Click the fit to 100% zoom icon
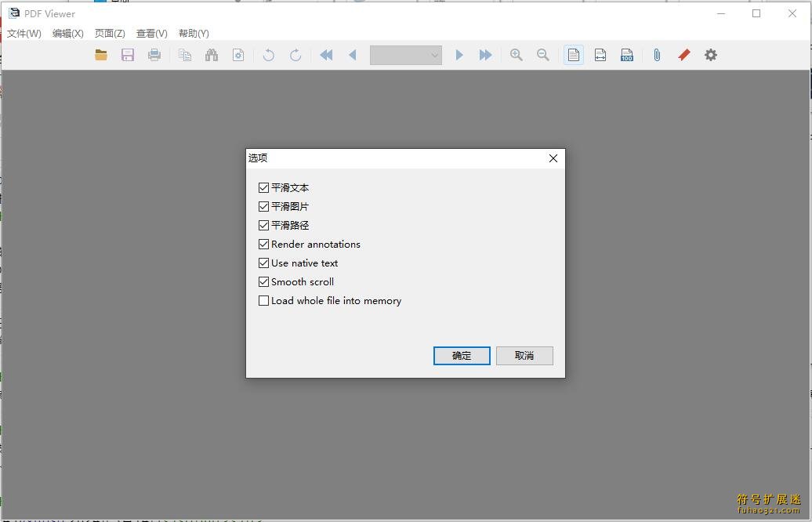The width and height of the screenshot is (812, 522). [626, 55]
